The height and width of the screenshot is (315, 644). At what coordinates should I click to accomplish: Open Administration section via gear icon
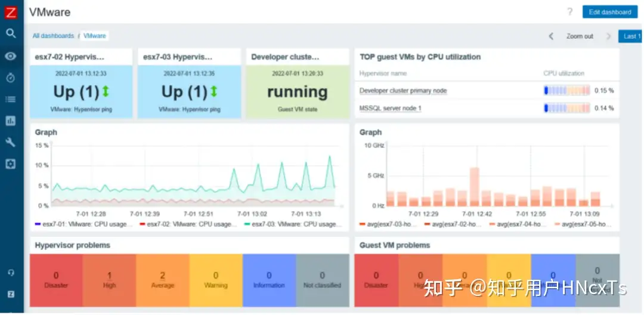point(11,163)
